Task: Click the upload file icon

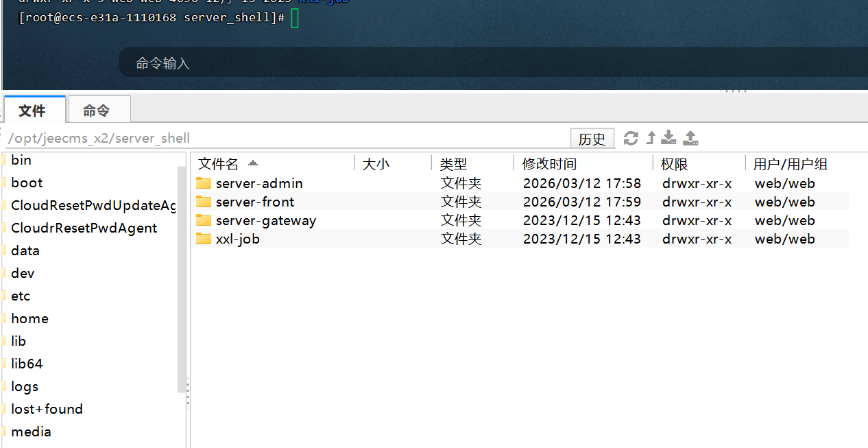Action: point(690,139)
